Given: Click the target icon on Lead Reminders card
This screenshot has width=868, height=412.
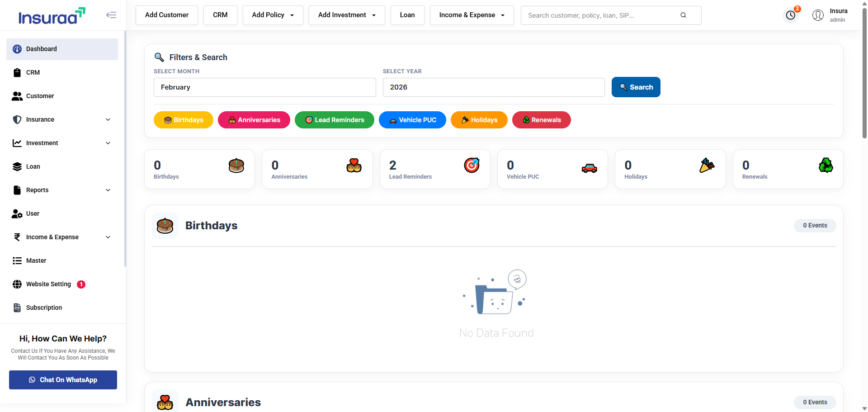Looking at the screenshot, I should 472,165.
